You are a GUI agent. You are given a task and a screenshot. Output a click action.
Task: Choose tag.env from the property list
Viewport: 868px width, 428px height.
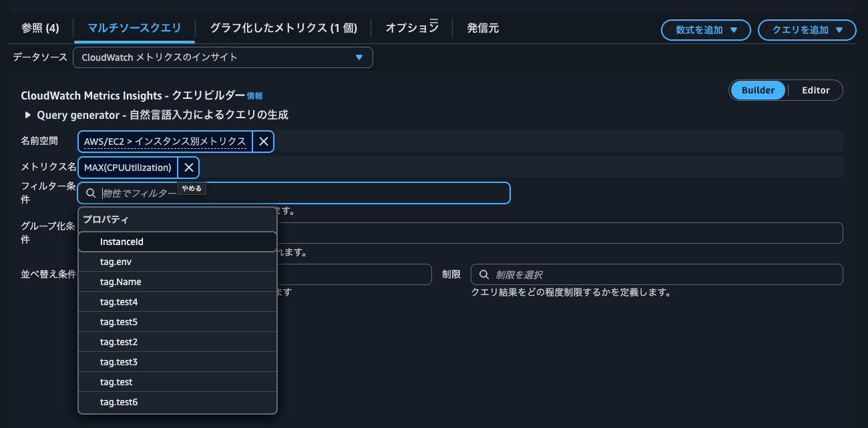click(x=178, y=262)
